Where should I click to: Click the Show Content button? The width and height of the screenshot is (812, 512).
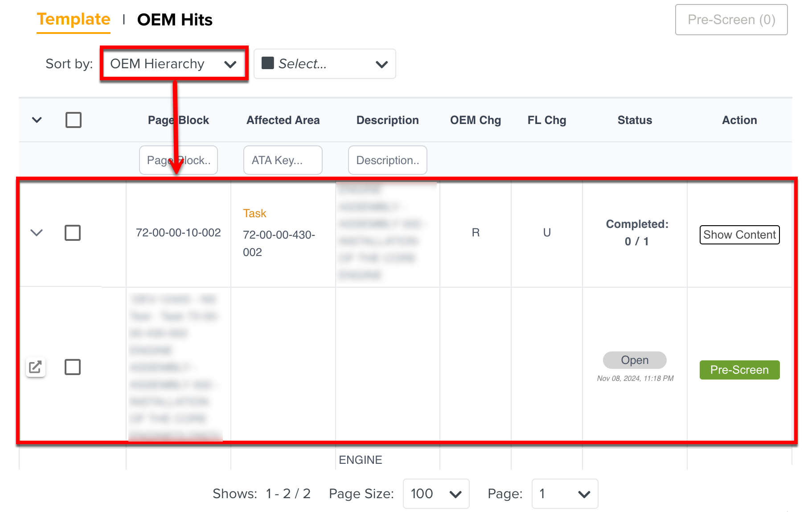click(739, 235)
